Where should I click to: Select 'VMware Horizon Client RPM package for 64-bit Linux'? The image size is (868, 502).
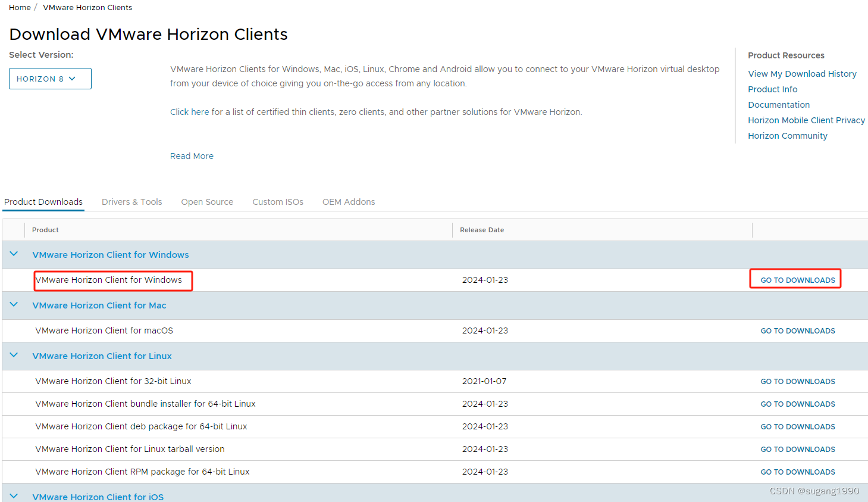click(x=142, y=472)
